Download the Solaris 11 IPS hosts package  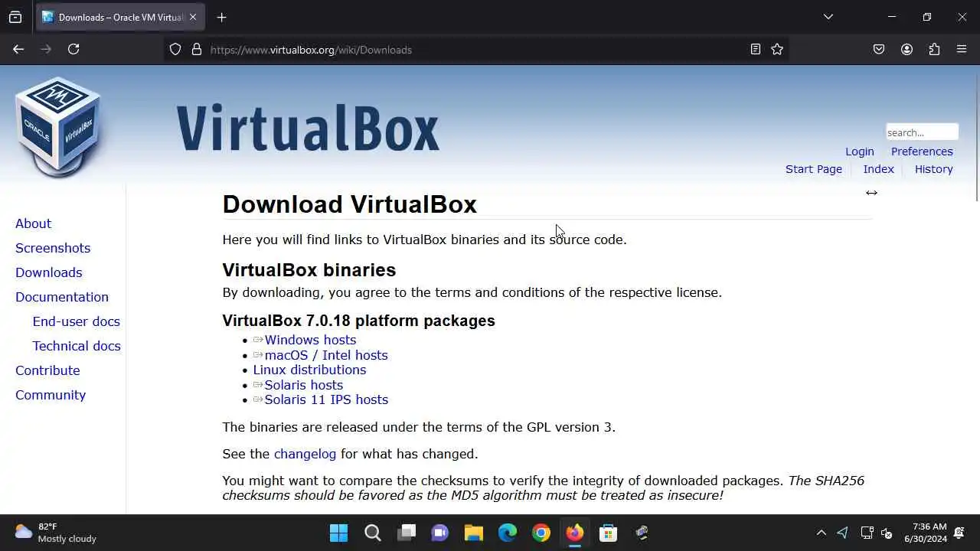tap(326, 399)
